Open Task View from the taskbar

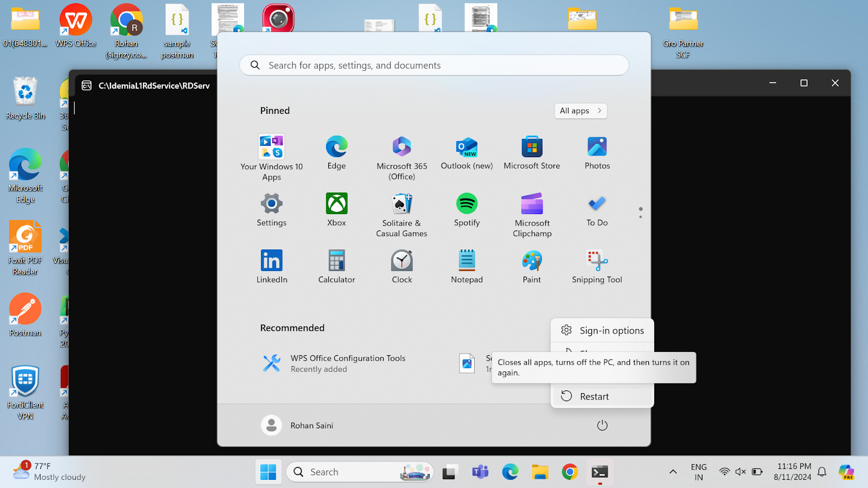(x=449, y=472)
